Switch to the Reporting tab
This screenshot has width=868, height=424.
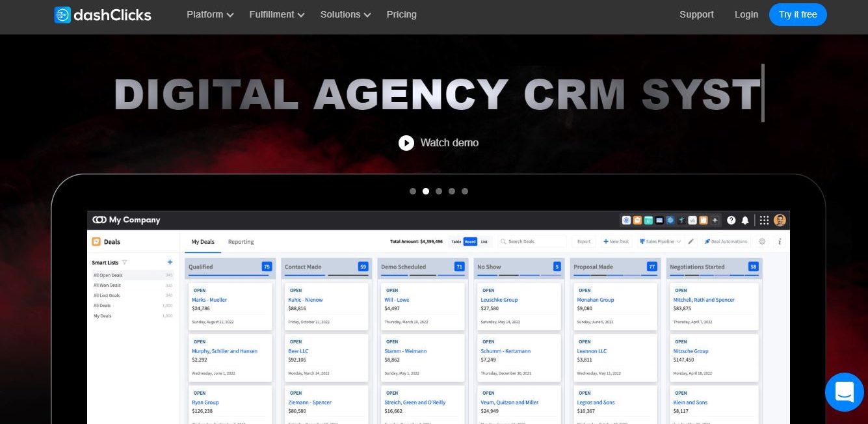tap(241, 241)
